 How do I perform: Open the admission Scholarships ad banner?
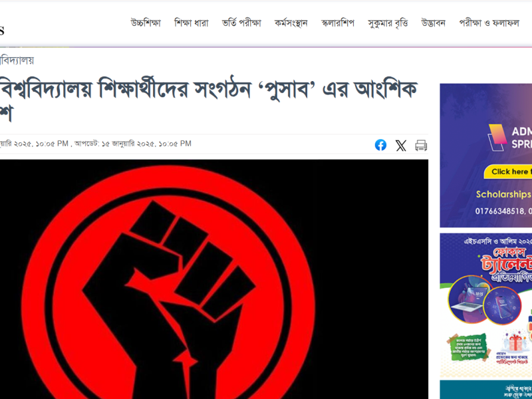point(486,156)
